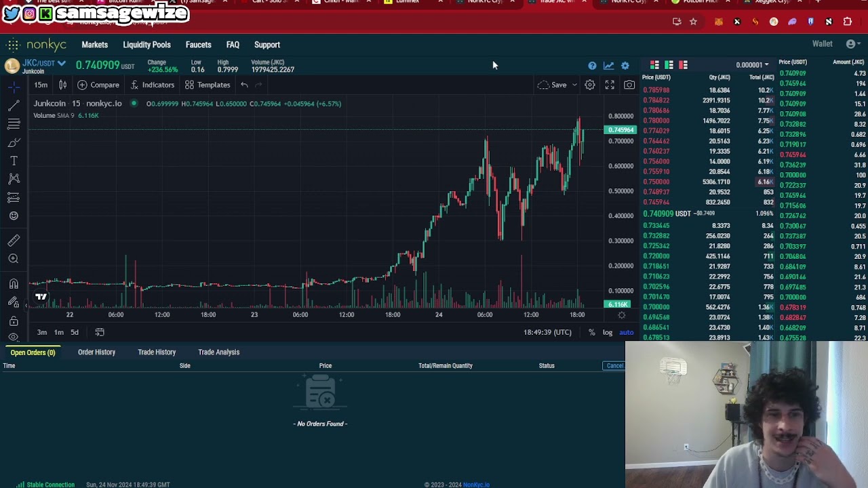Set chart range to 3m
Image resolution: width=868 pixels, height=488 pixels.
click(42, 332)
